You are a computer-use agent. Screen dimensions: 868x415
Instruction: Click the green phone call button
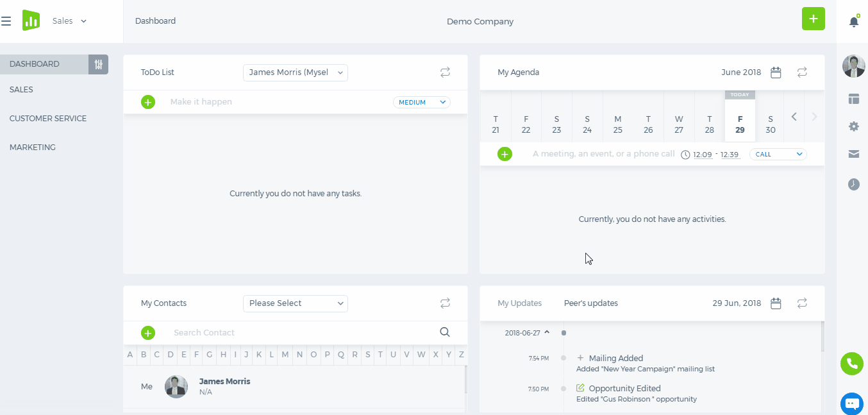tap(852, 364)
